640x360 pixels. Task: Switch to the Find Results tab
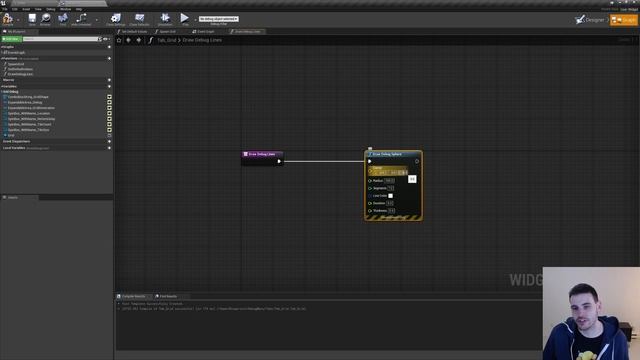click(168, 296)
